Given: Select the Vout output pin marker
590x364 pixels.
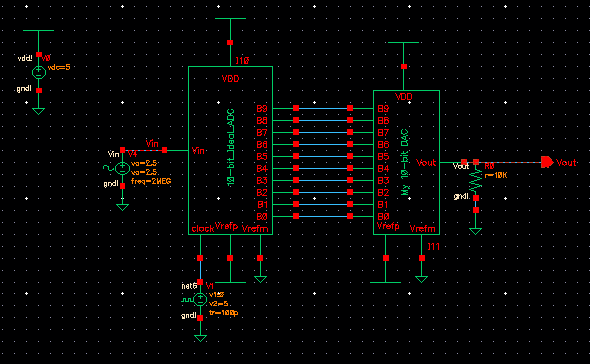Looking at the screenshot, I should 547,162.
